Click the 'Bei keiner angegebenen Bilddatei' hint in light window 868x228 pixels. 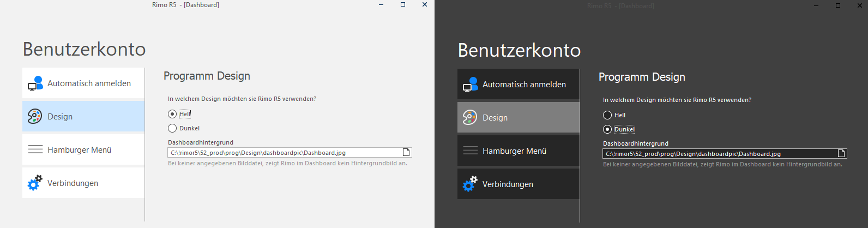click(x=287, y=163)
